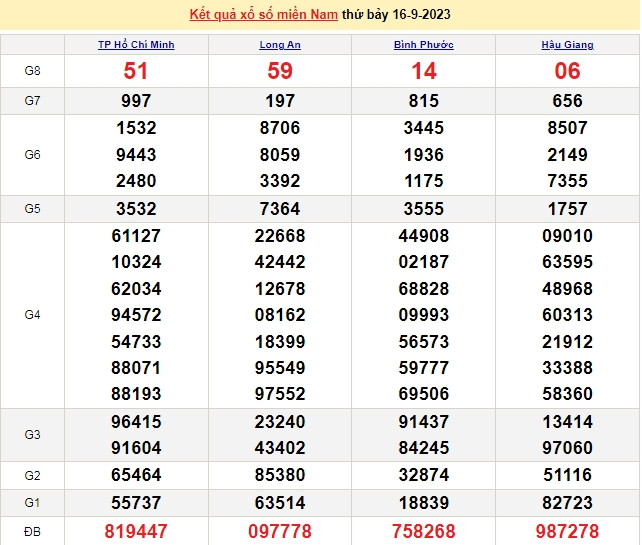Image resolution: width=642 pixels, height=545 pixels.
Task: Click Bình Phước's special prize 758268
Action: [x=424, y=531]
